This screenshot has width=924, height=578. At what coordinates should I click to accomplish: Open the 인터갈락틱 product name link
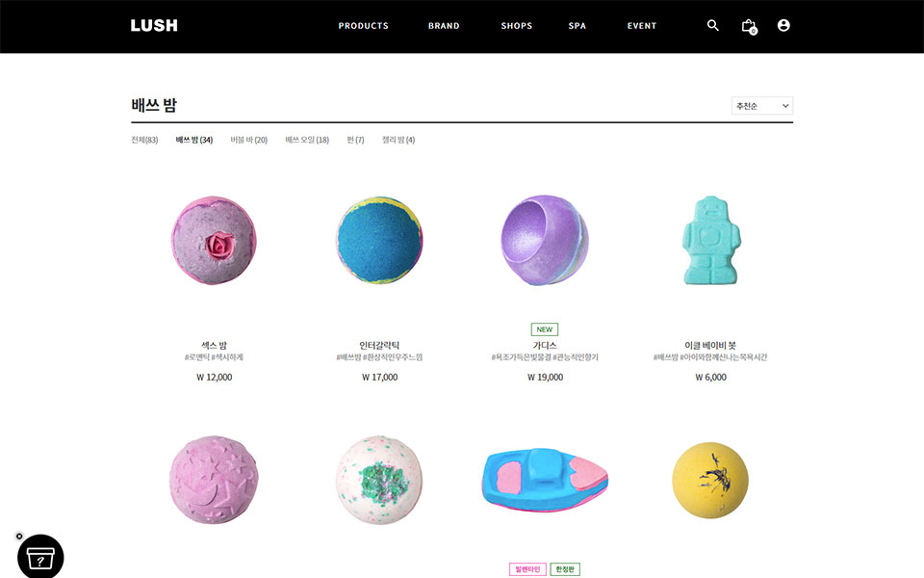[x=379, y=345]
